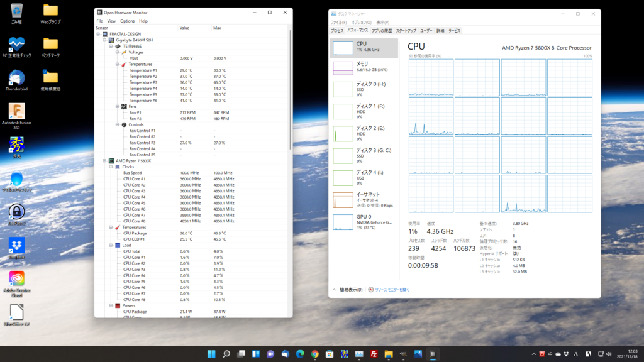Screen dimensions: 644x362
Task: Open Search from the taskbar magnifier
Action: click(226, 354)
